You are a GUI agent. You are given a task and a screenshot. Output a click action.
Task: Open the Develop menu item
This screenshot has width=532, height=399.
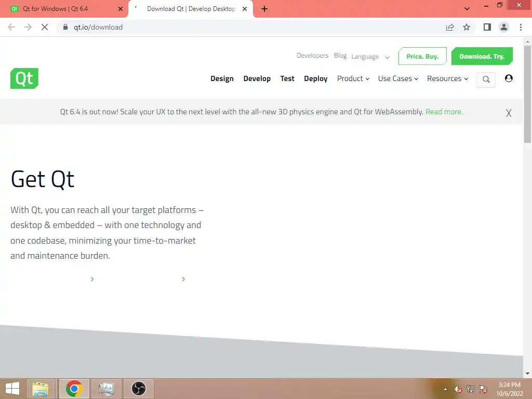(x=257, y=78)
